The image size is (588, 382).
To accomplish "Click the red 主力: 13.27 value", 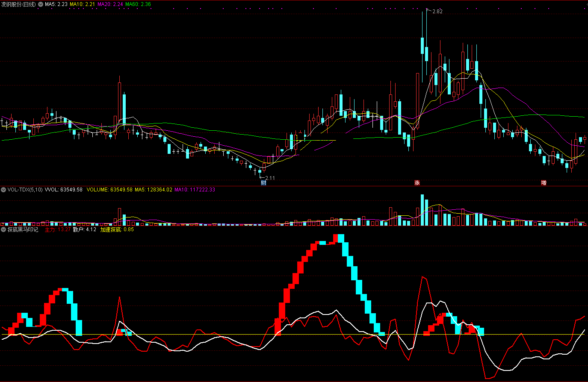I will click(58, 230).
